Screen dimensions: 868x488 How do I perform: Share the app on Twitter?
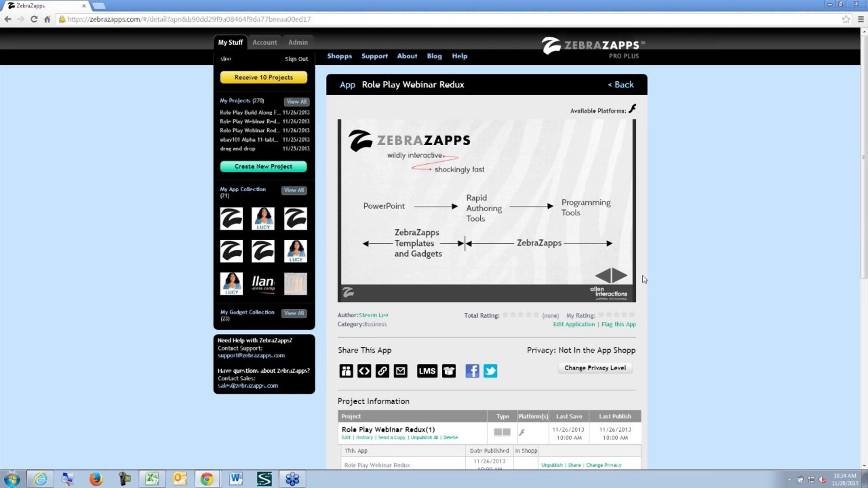pyautogui.click(x=490, y=371)
